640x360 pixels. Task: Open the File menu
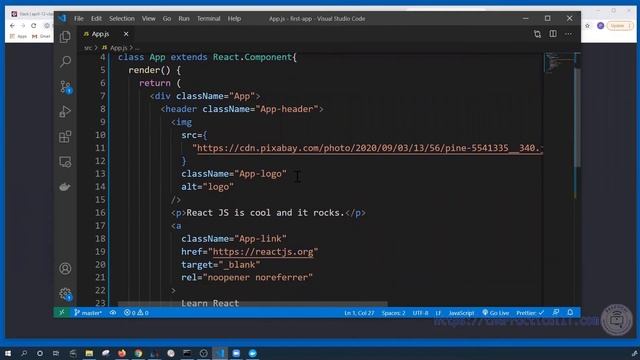(x=79, y=19)
